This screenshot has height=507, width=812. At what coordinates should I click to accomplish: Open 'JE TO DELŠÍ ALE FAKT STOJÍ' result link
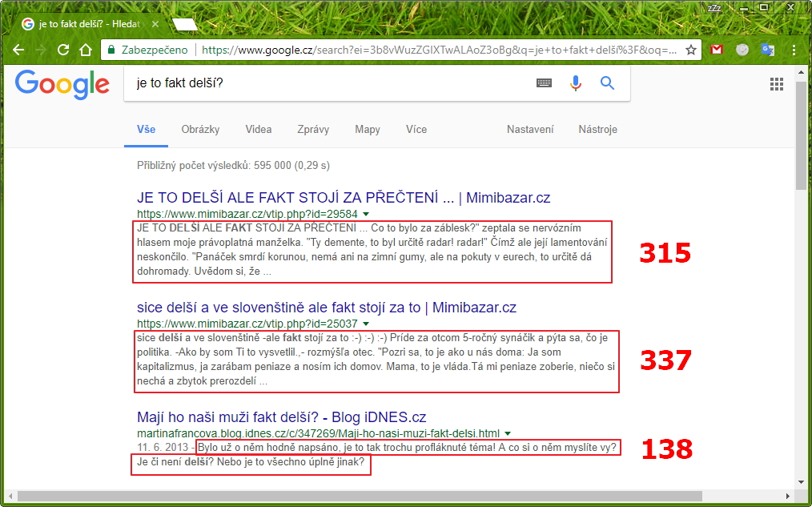pyautogui.click(x=344, y=198)
